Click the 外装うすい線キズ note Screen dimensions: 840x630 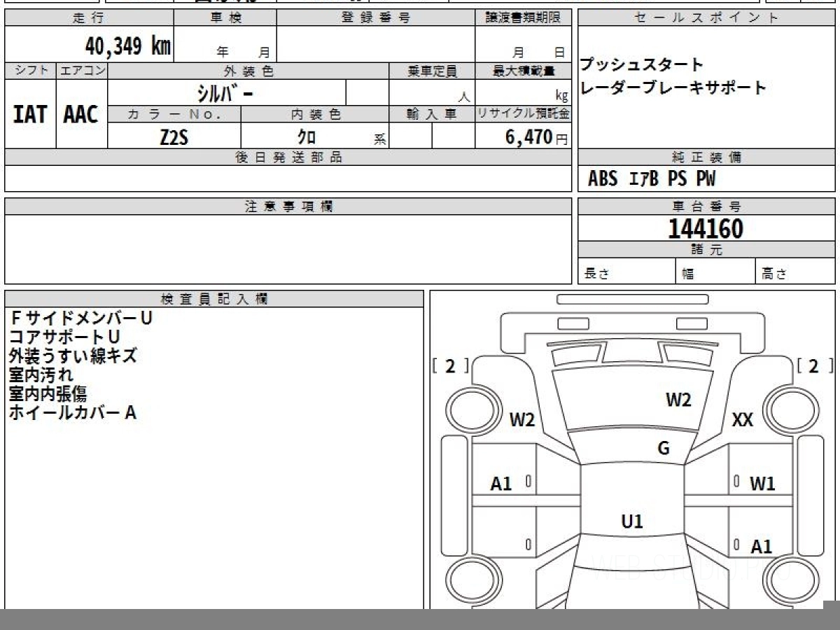(x=73, y=356)
